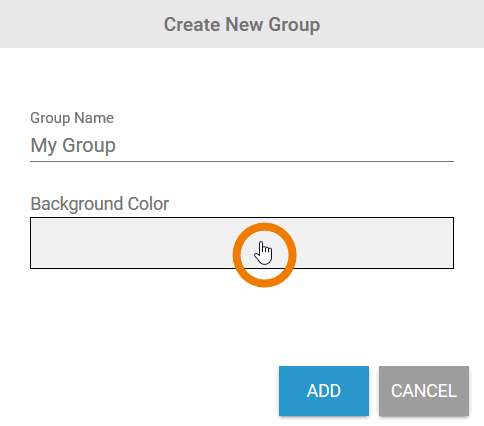Click the 'Background Color' label

[100, 204]
